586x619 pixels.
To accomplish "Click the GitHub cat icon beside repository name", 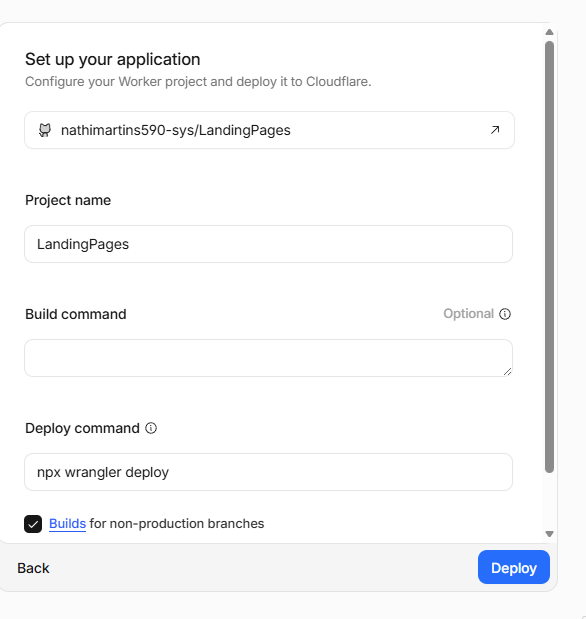I will [x=45, y=130].
